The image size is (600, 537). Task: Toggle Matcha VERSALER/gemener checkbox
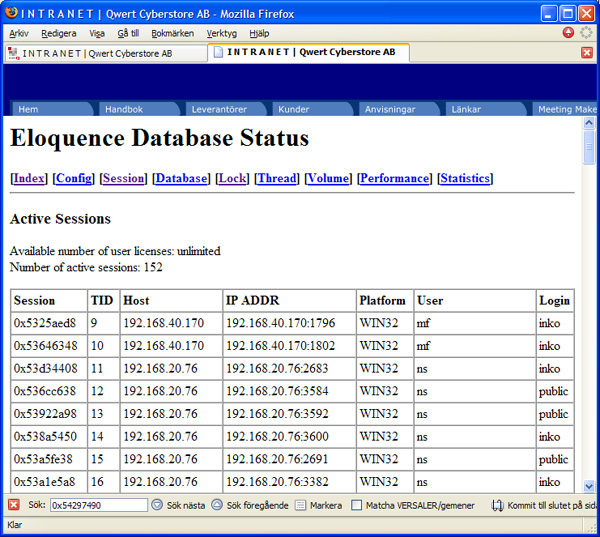click(x=356, y=505)
